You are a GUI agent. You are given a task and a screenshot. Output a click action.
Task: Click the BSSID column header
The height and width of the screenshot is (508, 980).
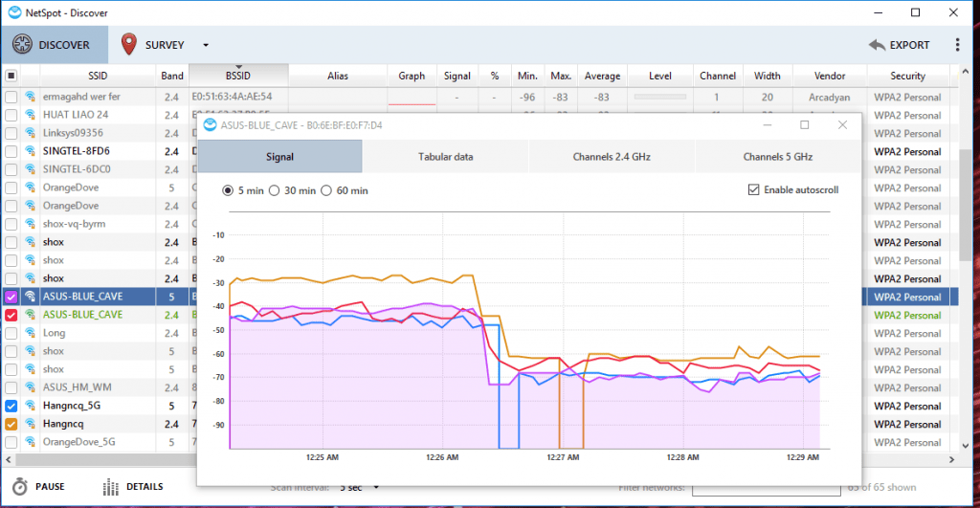point(238,76)
